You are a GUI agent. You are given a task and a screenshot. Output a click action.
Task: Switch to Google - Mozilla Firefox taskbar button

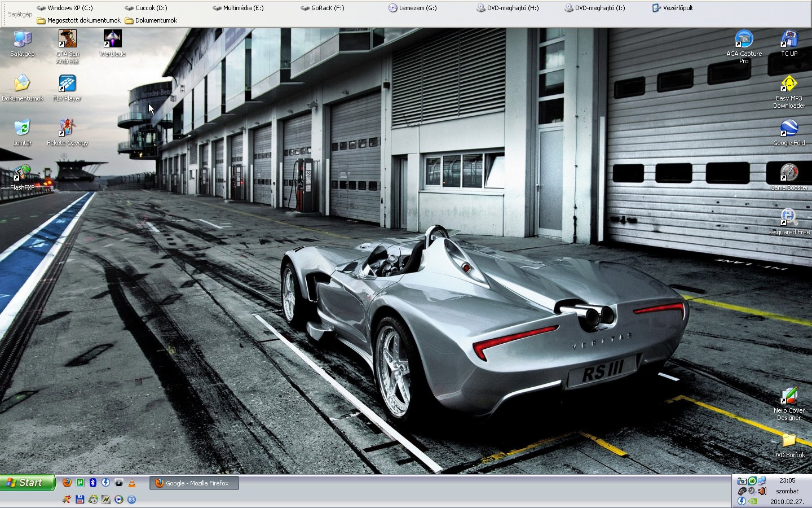click(x=195, y=483)
